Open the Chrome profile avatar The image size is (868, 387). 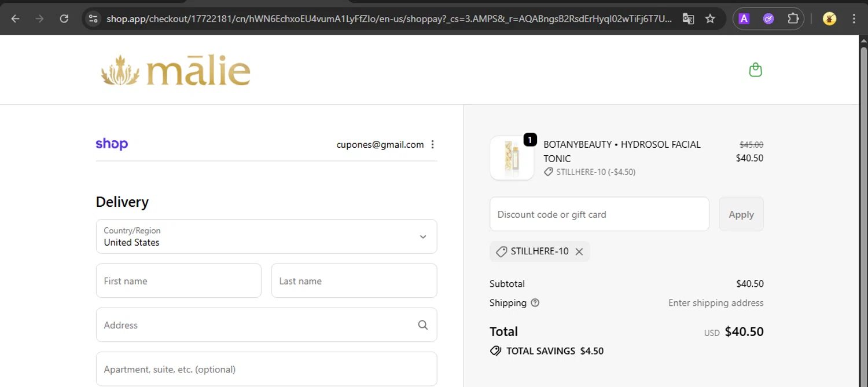pyautogui.click(x=829, y=19)
